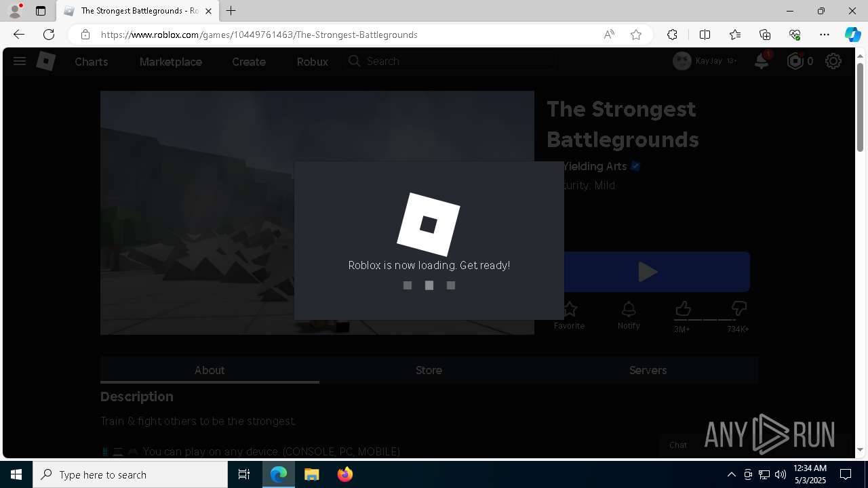The height and width of the screenshot is (488, 868).
Task: Click the scrollbar down arrow
Action: tap(860, 449)
